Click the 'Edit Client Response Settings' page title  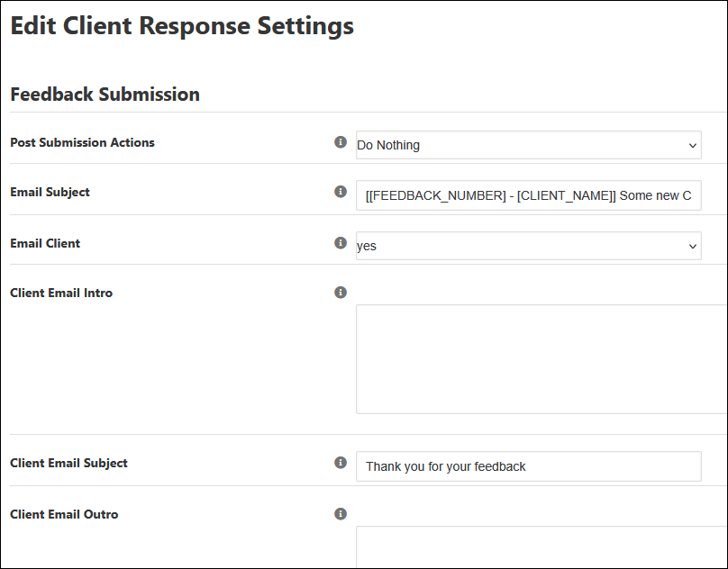182,26
